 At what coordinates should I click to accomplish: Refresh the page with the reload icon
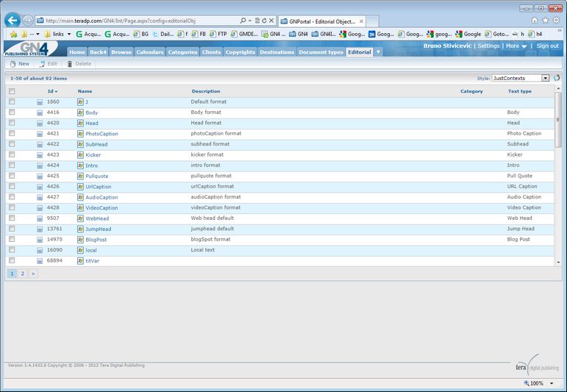pos(264,21)
